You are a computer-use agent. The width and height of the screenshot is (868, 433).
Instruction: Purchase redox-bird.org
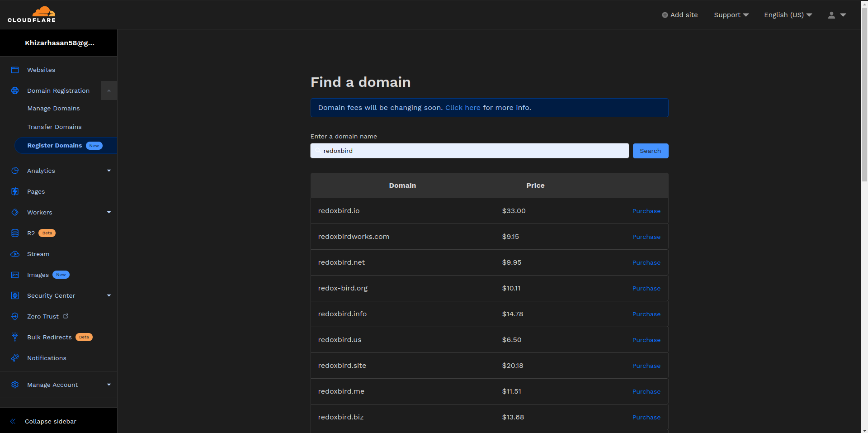(646, 288)
